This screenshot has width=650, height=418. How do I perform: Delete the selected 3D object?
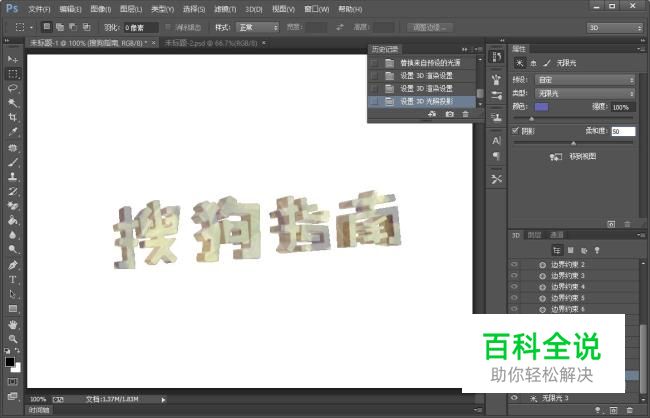(629, 410)
